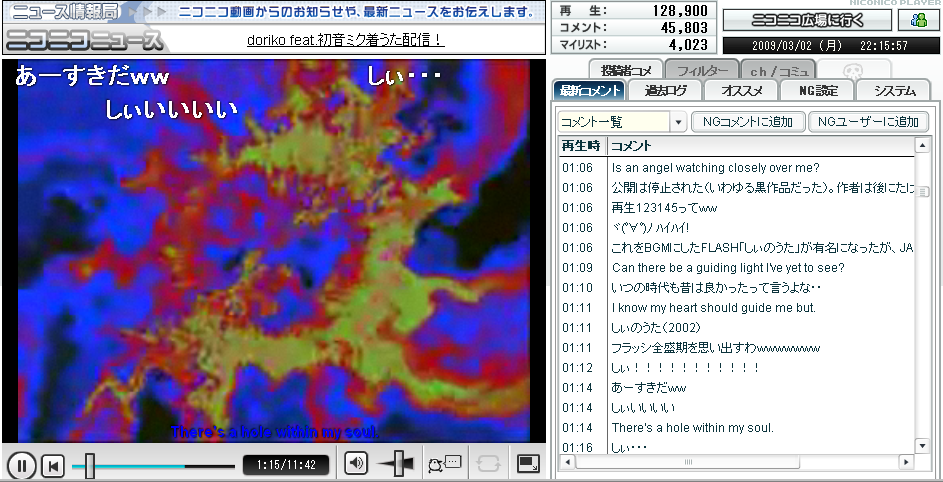This screenshot has width=943, height=482.
Task: Select the 最新コメント tab
Action: 589,90
